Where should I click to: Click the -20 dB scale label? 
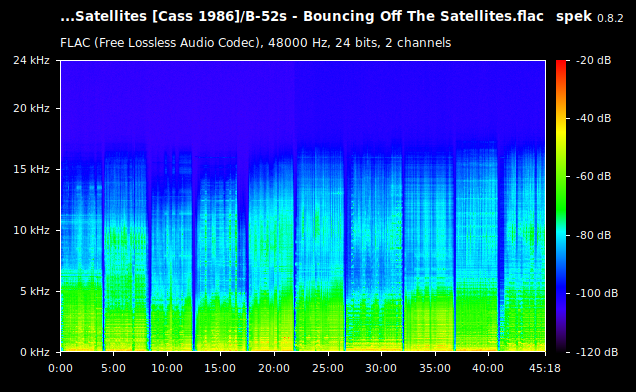(593, 60)
